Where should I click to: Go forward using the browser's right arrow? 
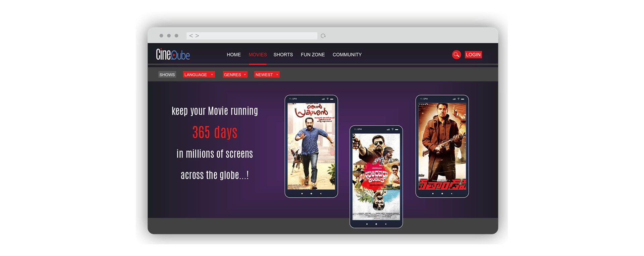coord(197,36)
